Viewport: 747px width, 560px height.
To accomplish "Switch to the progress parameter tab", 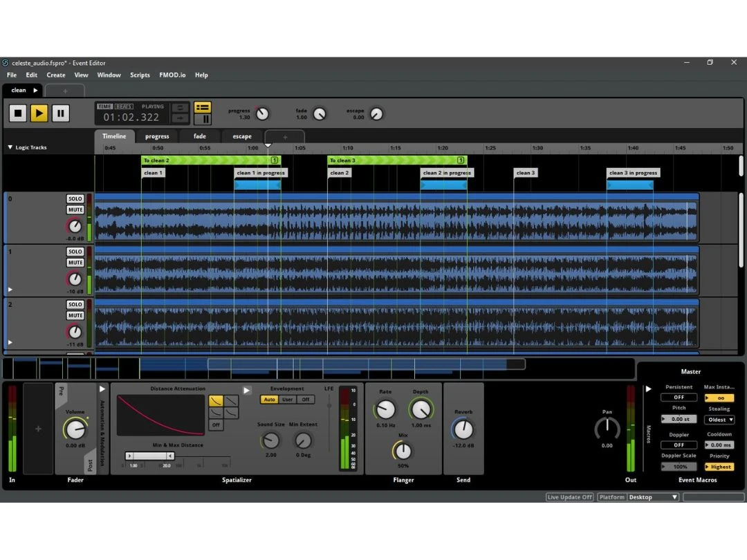I will [x=157, y=136].
